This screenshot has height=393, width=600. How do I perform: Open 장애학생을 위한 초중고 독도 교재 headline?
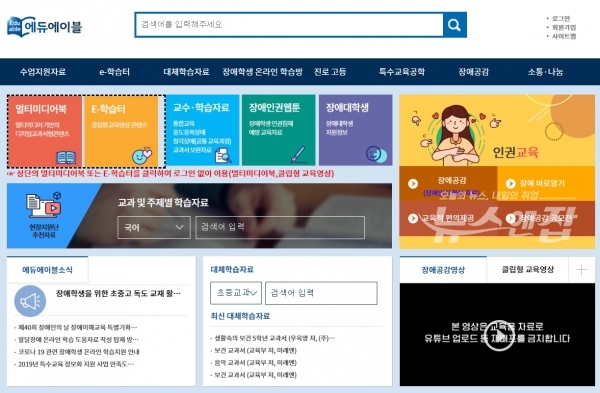118,294
